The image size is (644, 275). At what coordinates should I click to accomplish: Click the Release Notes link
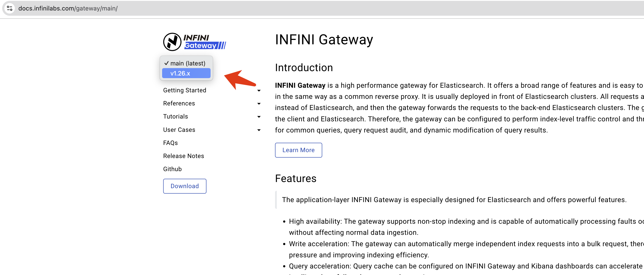click(184, 156)
